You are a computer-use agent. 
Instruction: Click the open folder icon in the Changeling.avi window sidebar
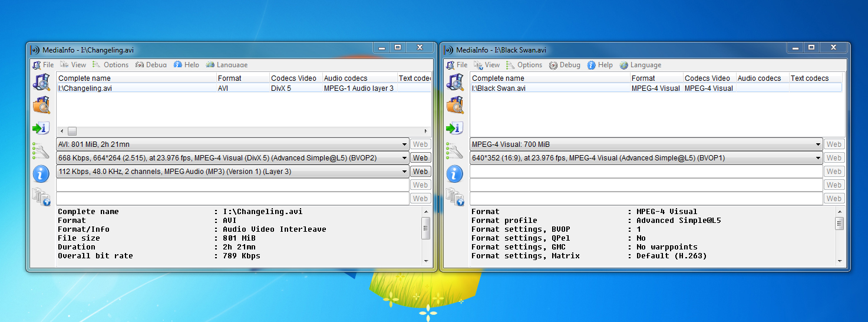coord(41,104)
